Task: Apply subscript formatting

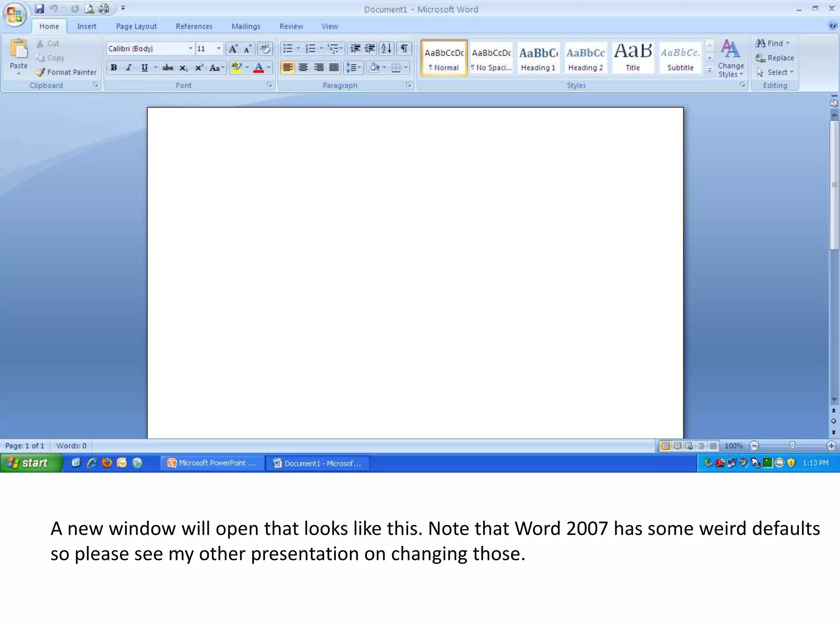Action: click(183, 68)
